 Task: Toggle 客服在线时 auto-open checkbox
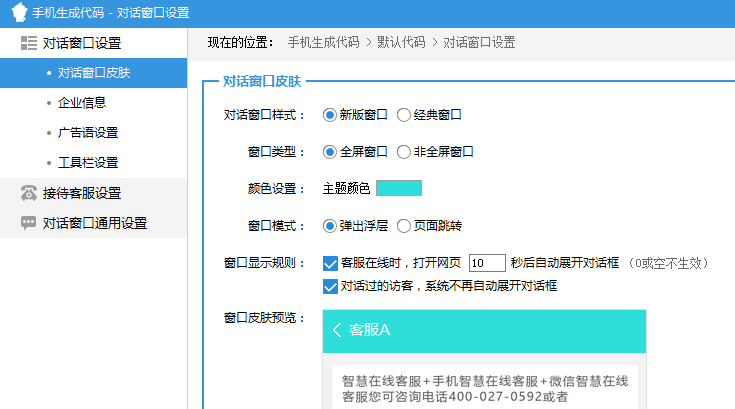pos(331,264)
